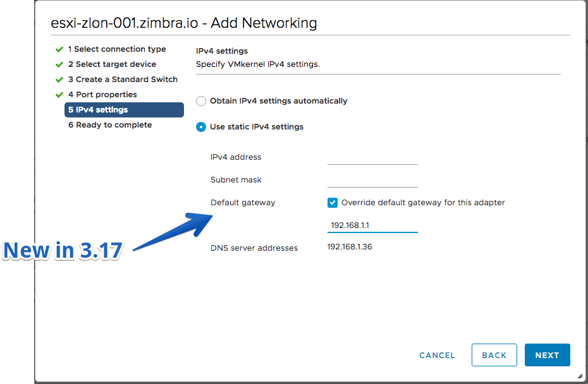Screen dimensions: 588x384
Task: Uncheck Override default gateway for this adapter
Action: (332, 203)
